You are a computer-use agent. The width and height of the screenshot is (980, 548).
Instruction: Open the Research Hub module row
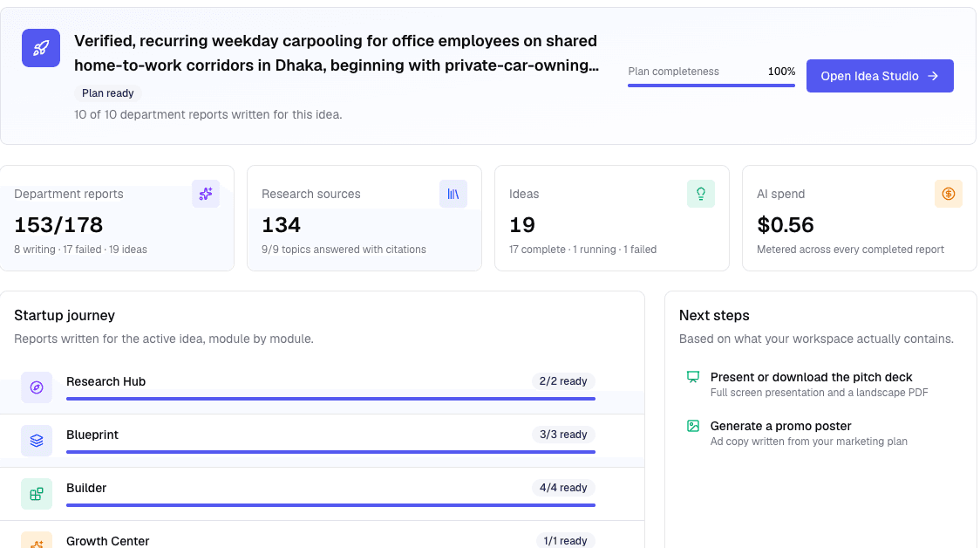point(322,387)
